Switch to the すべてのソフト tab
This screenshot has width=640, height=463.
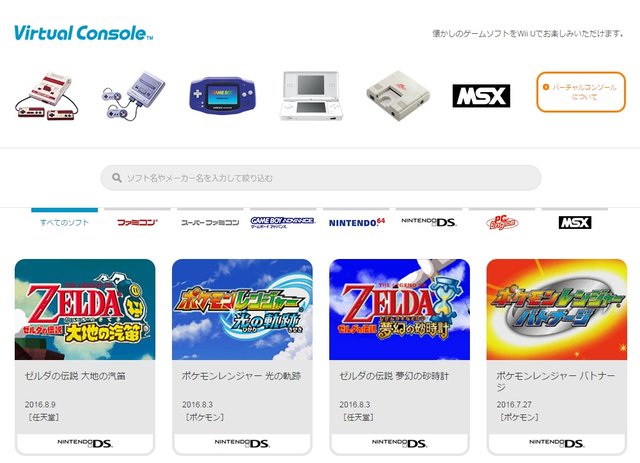click(64, 223)
